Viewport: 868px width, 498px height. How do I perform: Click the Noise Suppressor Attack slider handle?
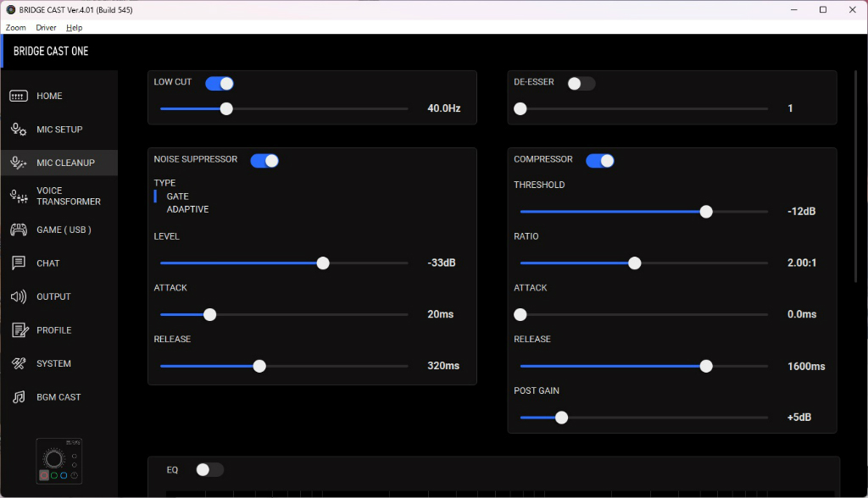[210, 315]
